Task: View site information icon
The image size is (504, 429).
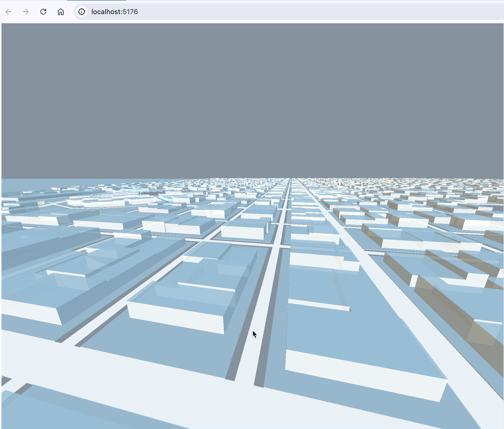Action: point(82,12)
